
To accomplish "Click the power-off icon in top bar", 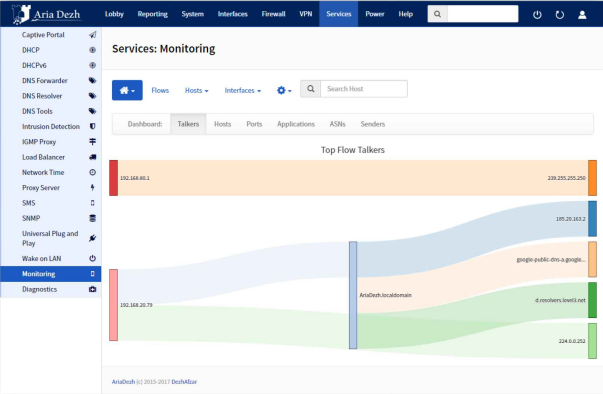I will pos(537,15).
